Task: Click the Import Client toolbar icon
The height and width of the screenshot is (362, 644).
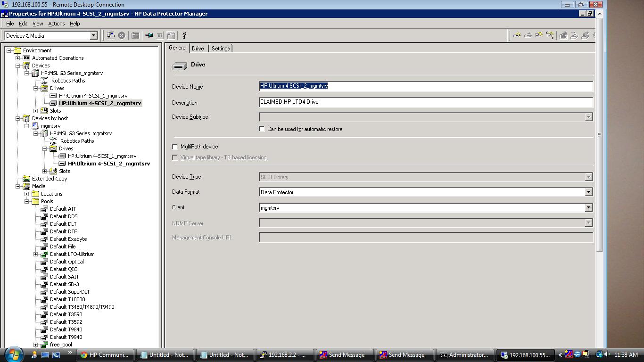Action: coord(110,35)
